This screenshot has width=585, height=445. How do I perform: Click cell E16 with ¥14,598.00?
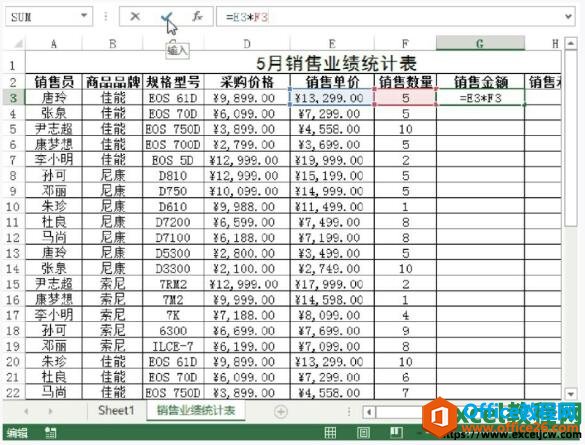(x=332, y=300)
